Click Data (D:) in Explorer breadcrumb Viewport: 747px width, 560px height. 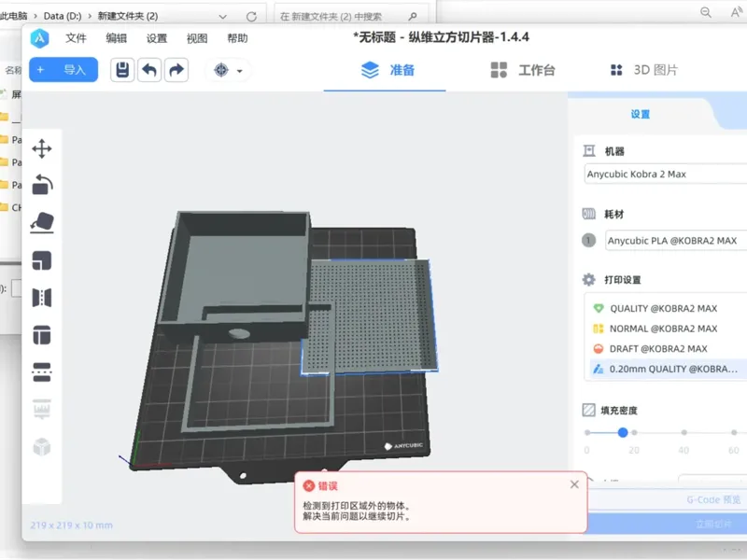(x=63, y=16)
